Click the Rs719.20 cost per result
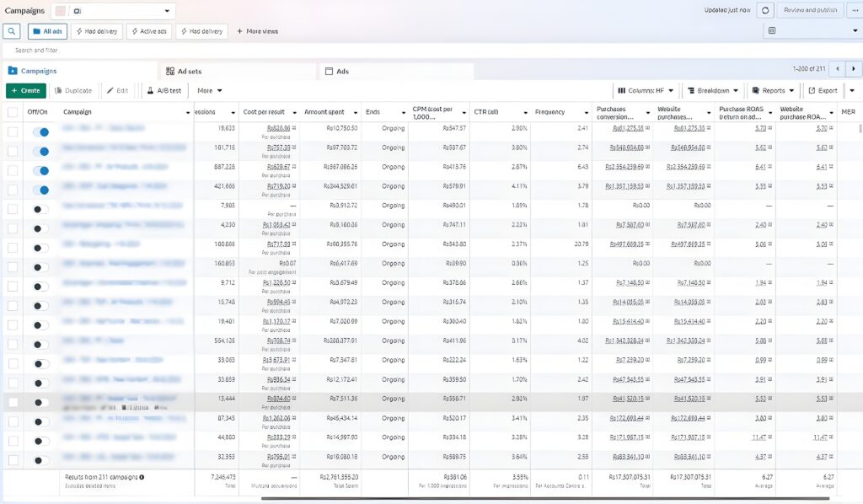This screenshot has height=504, width=863. click(x=278, y=186)
